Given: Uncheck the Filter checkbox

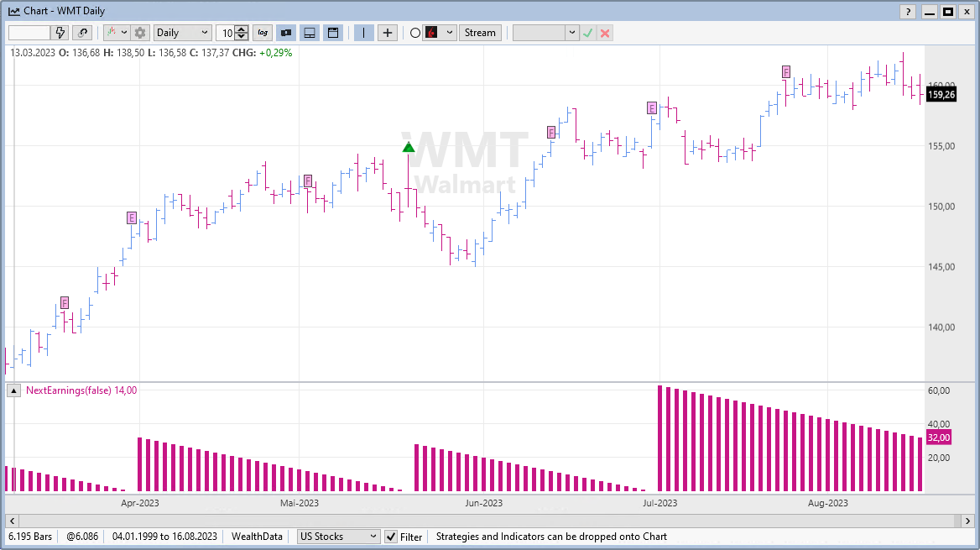Looking at the screenshot, I should click(391, 537).
